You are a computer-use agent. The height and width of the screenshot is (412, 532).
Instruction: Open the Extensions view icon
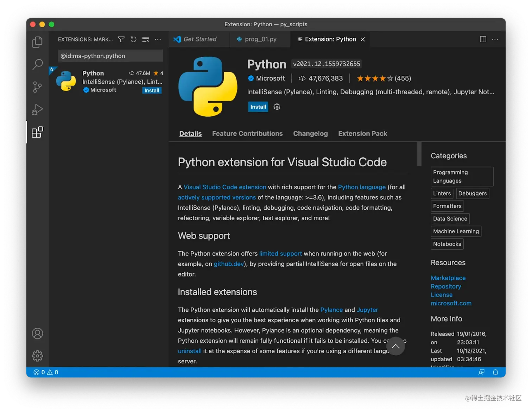[37, 132]
